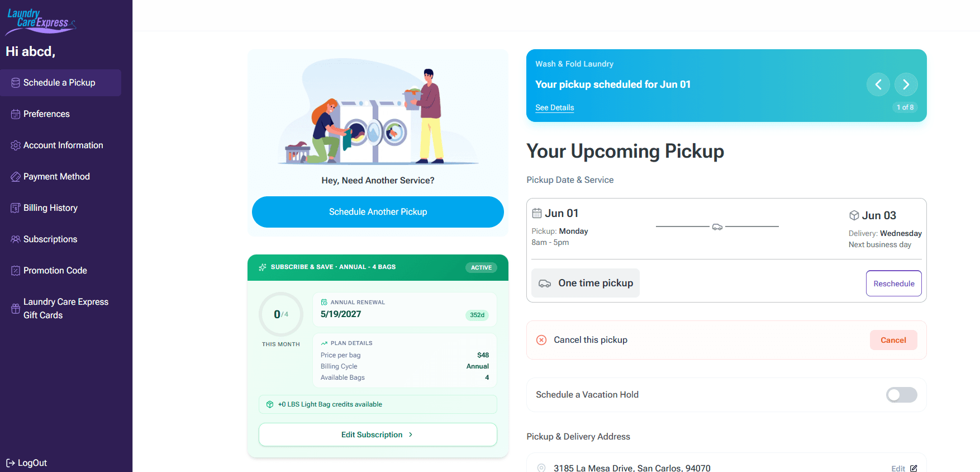Screen dimensions: 980x472
Task: Click Schedule Another Pickup button
Action: pos(378,212)
